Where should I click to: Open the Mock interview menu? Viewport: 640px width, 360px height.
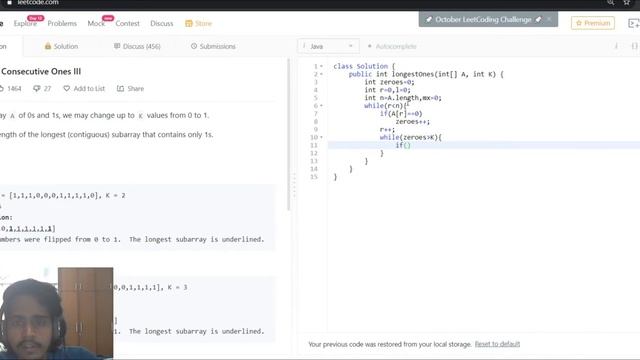pyautogui.click(x=96, y=24)
